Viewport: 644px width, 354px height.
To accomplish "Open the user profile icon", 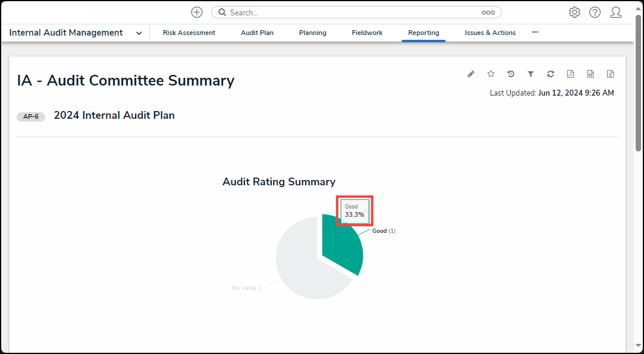I will pyautogui.click(x=615, y=12).
